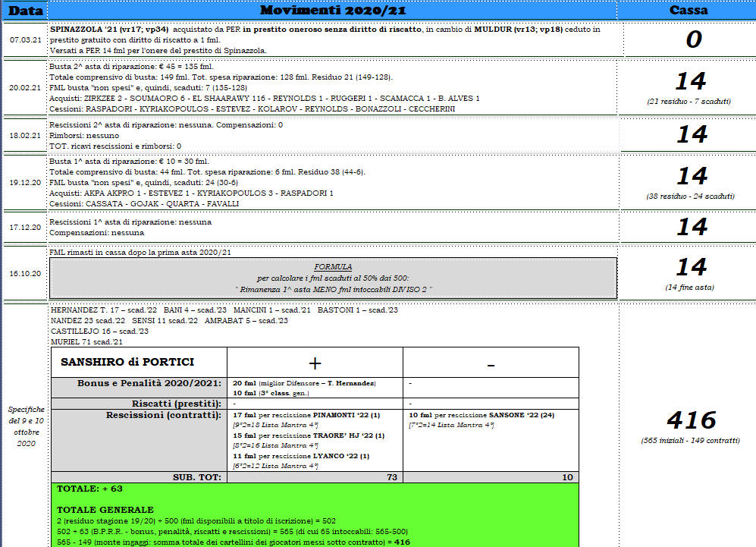Select "TOT. ricavi rescissioni e rimborsi: 0"
The image size is (756, 547).
coord(115,146)
